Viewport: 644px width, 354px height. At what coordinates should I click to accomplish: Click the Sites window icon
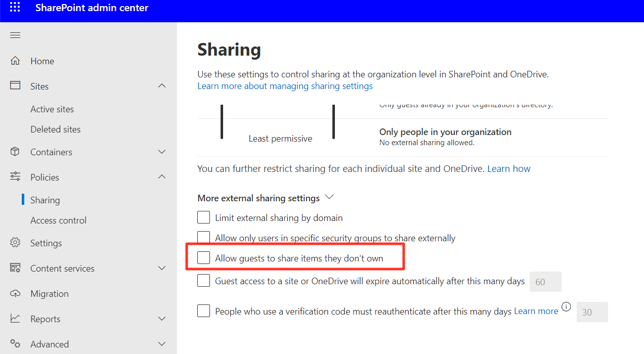point(15,86)
